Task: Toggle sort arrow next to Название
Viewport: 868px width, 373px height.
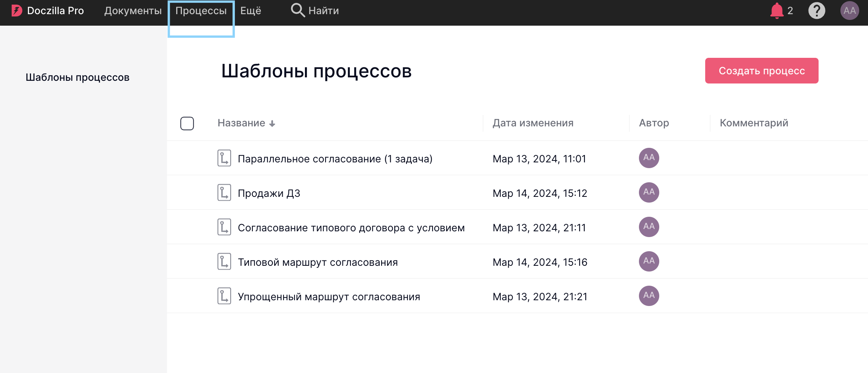Action: coord(272,124)
